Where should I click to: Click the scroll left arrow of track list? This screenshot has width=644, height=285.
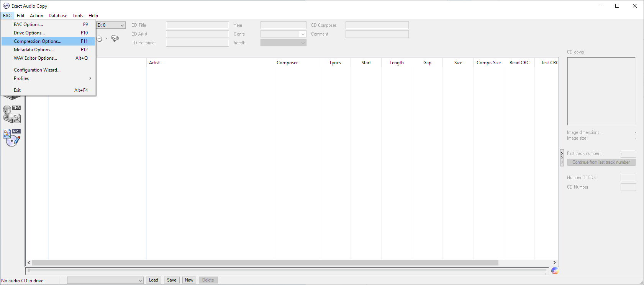(x=29, y=263)
